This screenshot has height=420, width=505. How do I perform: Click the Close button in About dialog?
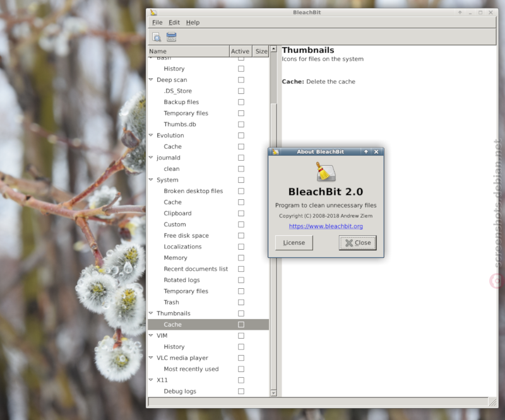tap(357, 243)
